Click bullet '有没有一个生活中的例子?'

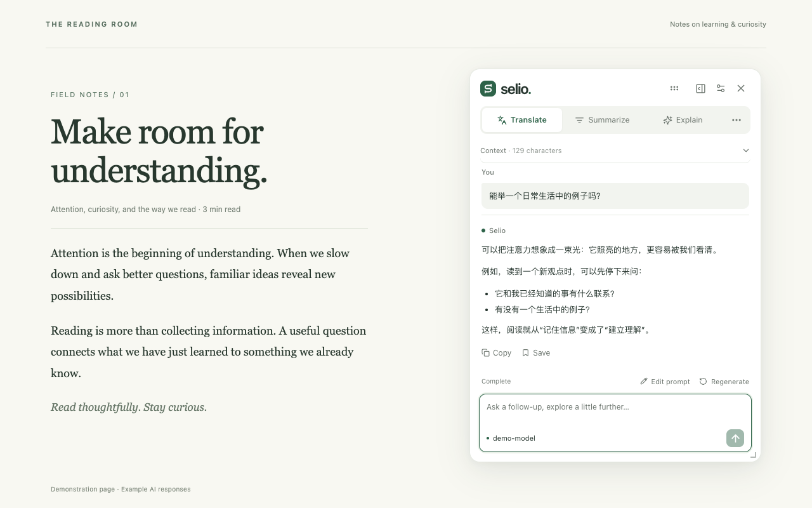pyautogui.click(x=542, y=310)
